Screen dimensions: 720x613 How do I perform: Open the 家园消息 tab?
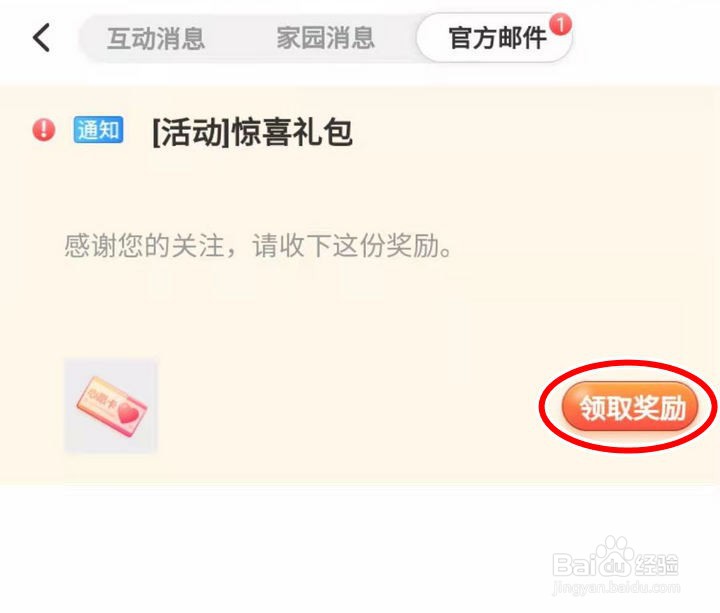pos(326,38)
